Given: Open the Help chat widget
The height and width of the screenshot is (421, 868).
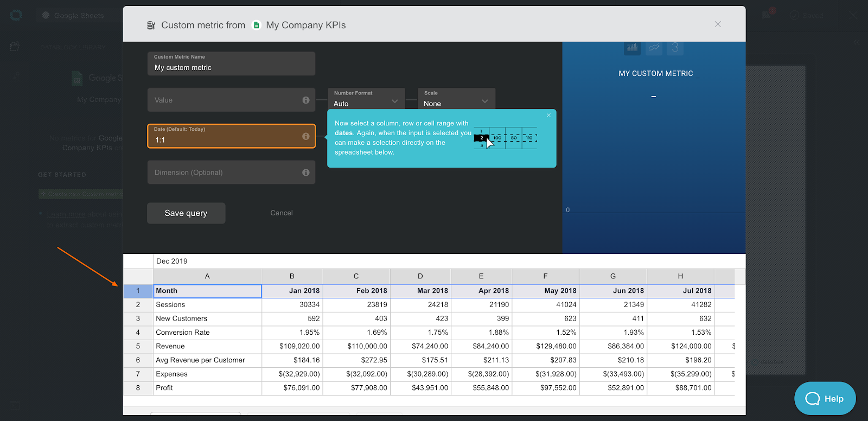Looking at the screenshot, I should click(825, 399).
